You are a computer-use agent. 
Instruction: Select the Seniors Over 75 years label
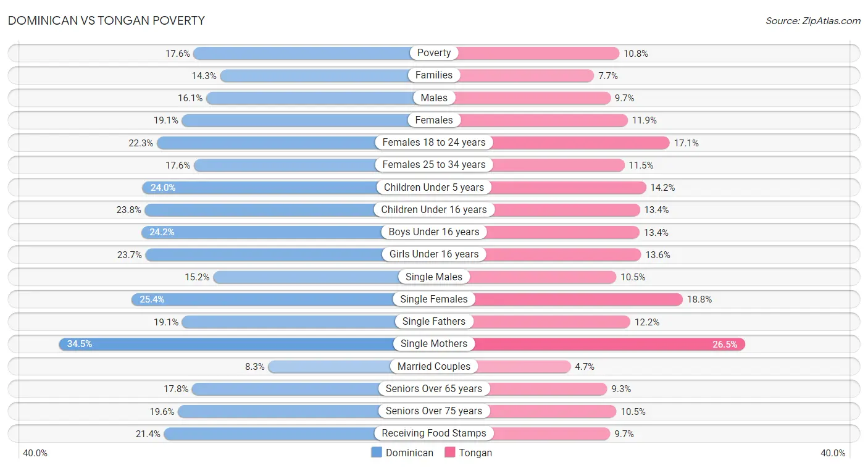434,411
